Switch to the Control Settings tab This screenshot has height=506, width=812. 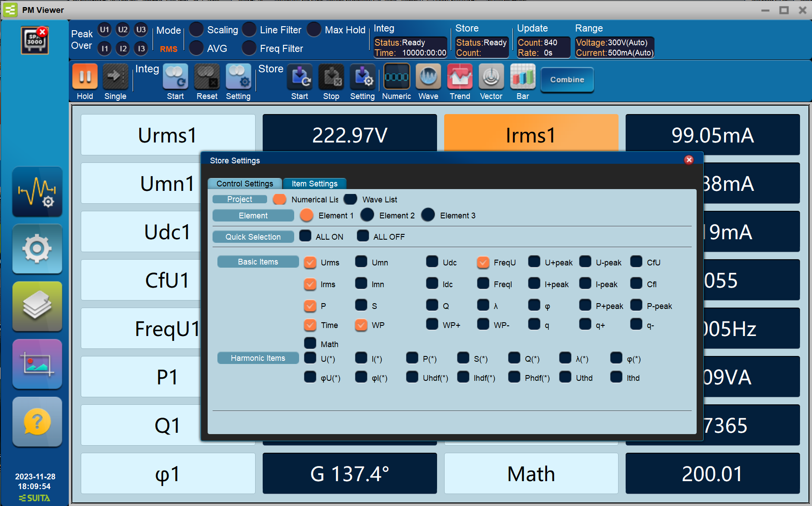(244, 184)
